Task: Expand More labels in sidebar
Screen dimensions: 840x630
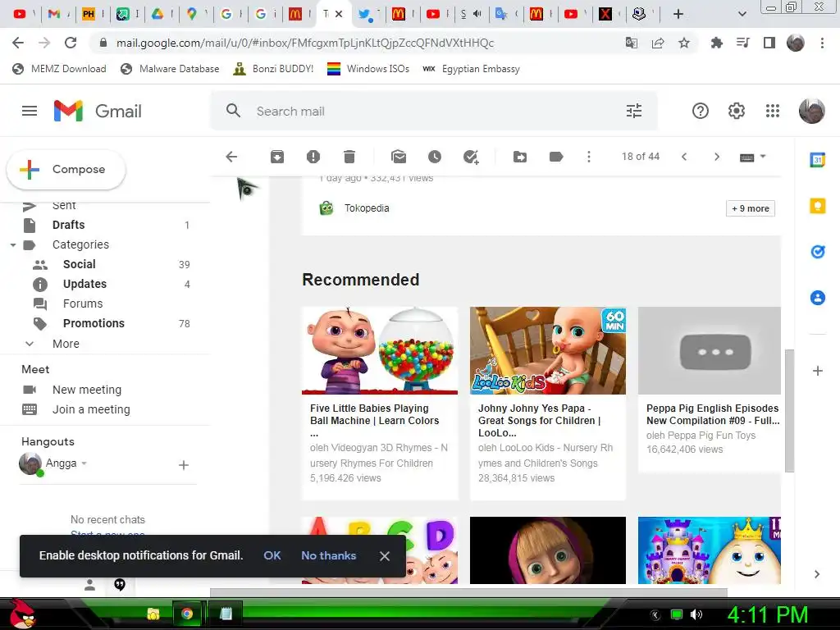Action: (x=66, y=344)
